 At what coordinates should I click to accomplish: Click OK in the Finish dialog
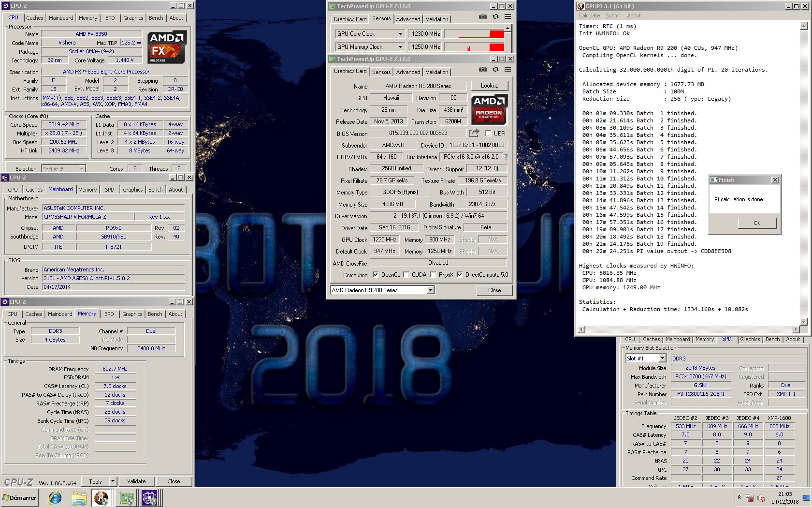coord(757,223)
